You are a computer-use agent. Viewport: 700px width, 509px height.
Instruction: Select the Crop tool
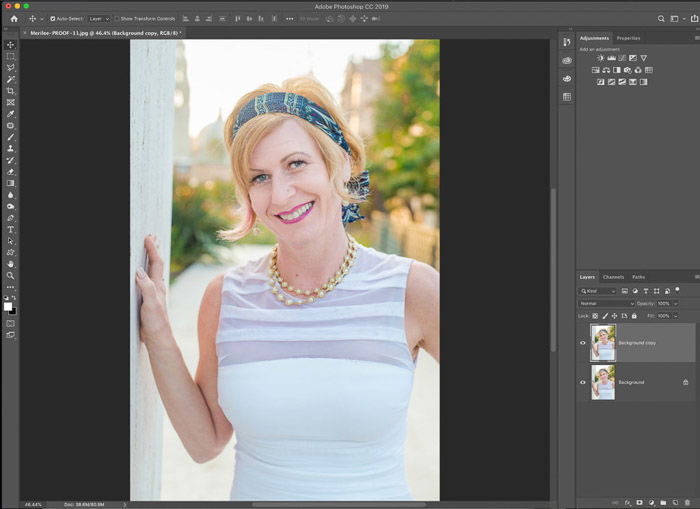(10, 91)
